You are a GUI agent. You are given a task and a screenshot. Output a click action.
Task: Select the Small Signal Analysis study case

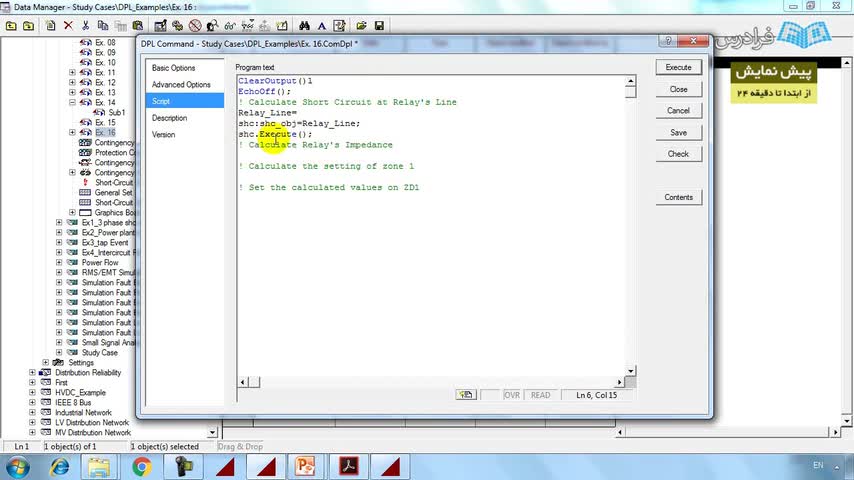tap(108, 343)
